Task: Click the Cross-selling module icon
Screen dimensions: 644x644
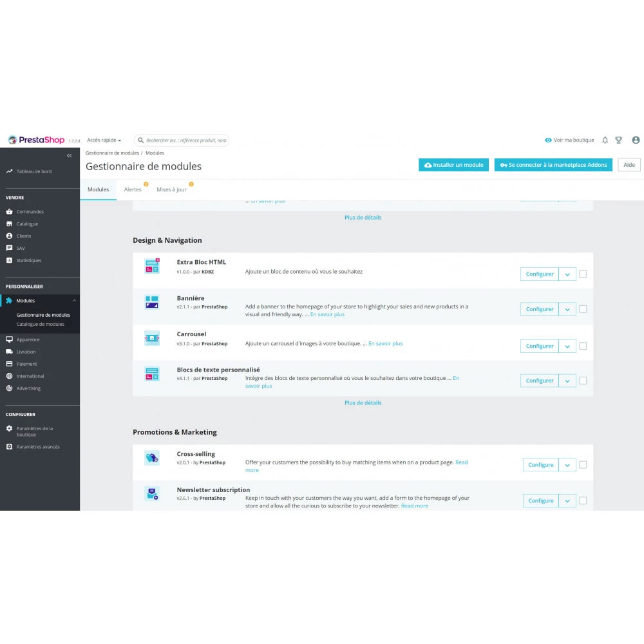Action: click(152, 457)
